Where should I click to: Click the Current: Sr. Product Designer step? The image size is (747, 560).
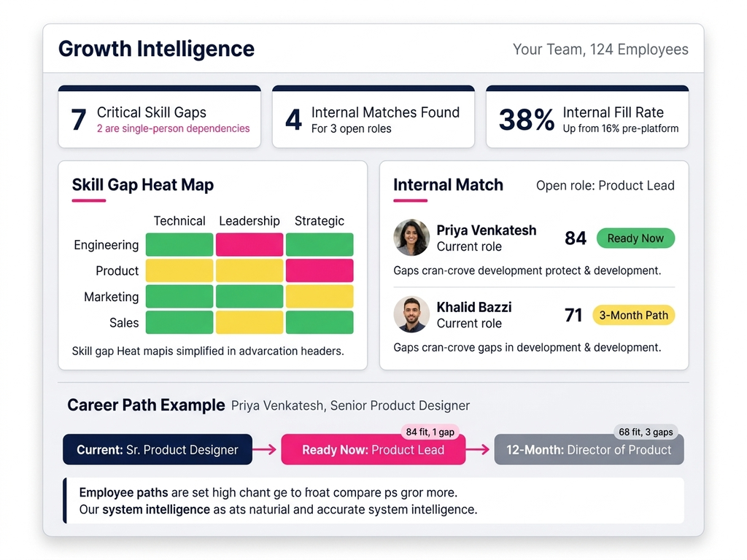(x=158, y=450)
